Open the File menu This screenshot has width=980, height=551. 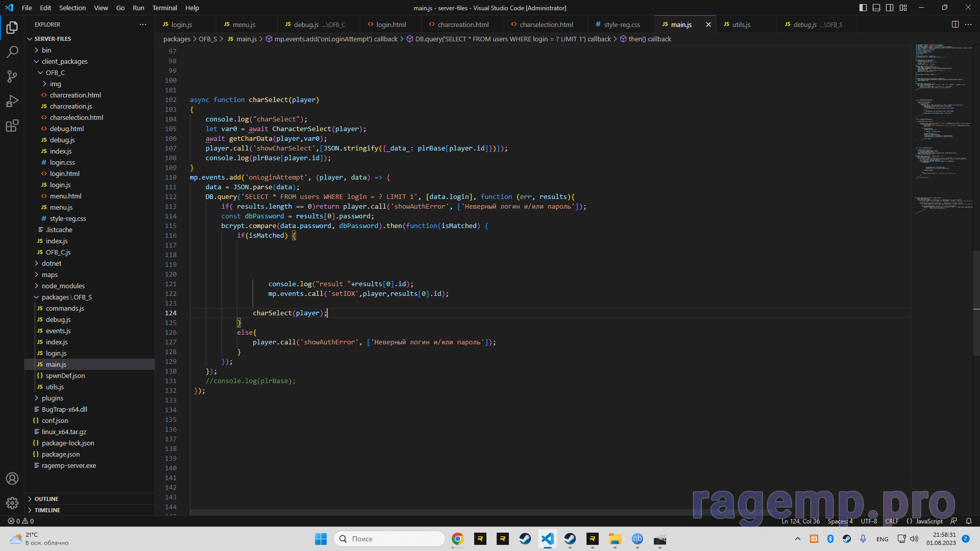tap(27, 8)
